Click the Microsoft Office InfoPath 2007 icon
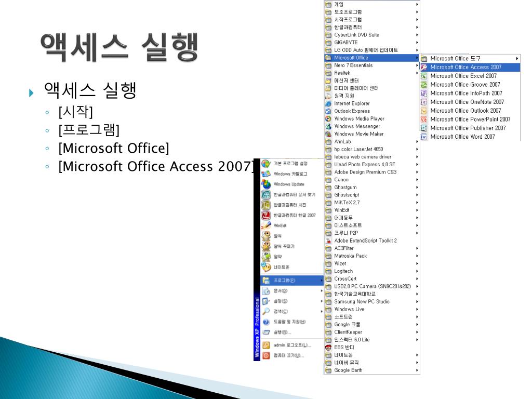Screen dimensions: 532x399 [424, 94]
